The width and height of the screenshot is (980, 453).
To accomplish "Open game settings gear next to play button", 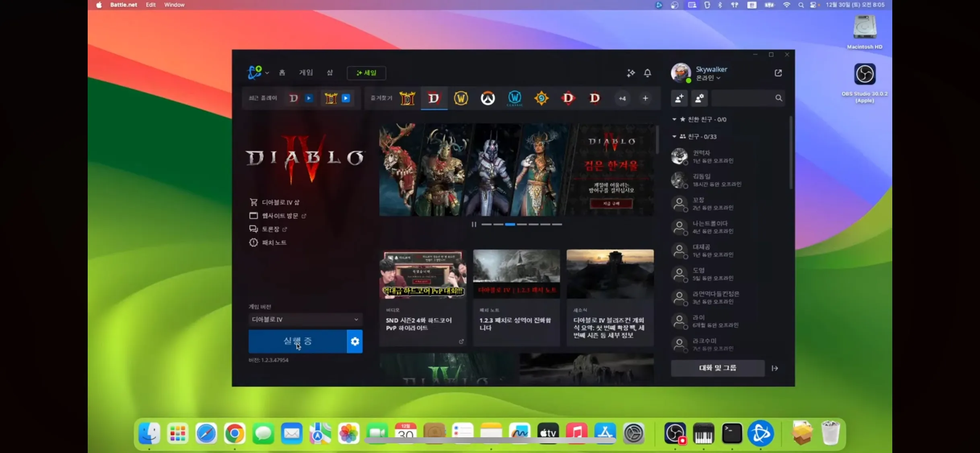I will (x=355, y=341).
